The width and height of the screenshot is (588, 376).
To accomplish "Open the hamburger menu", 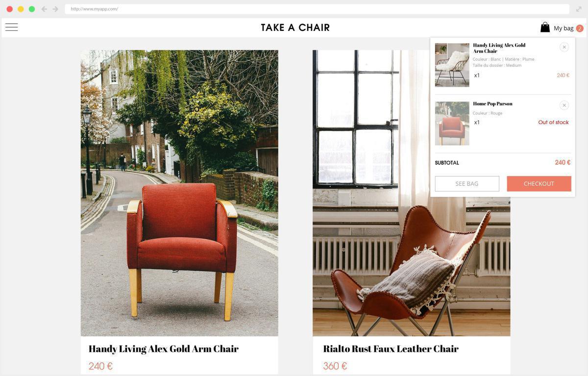I will (x=12, y=27).
